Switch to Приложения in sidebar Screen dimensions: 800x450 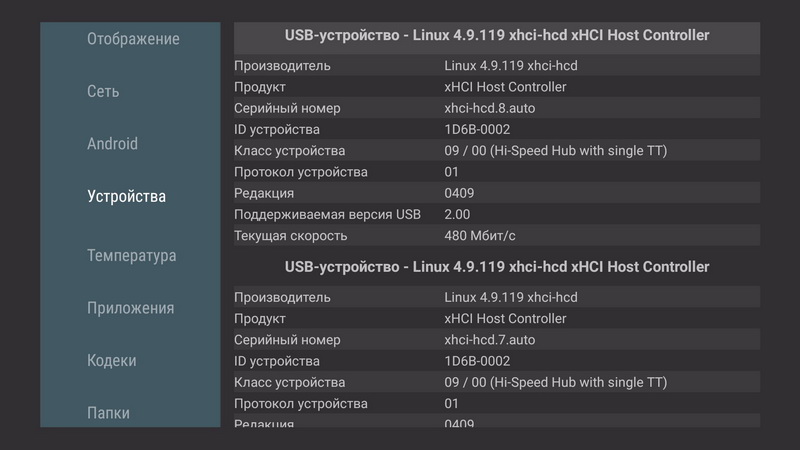click(130, 308)
